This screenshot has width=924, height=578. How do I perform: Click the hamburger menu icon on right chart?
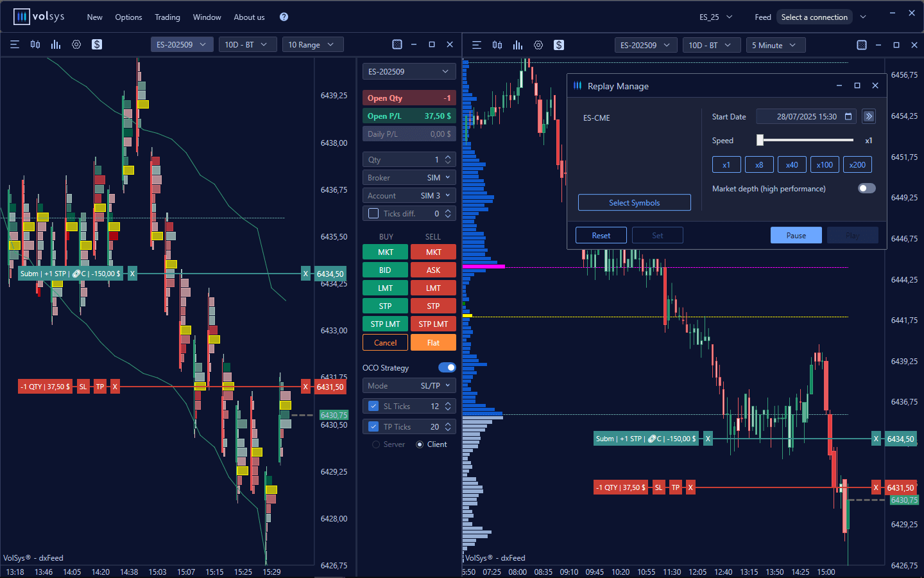click(x=477, y=45)
